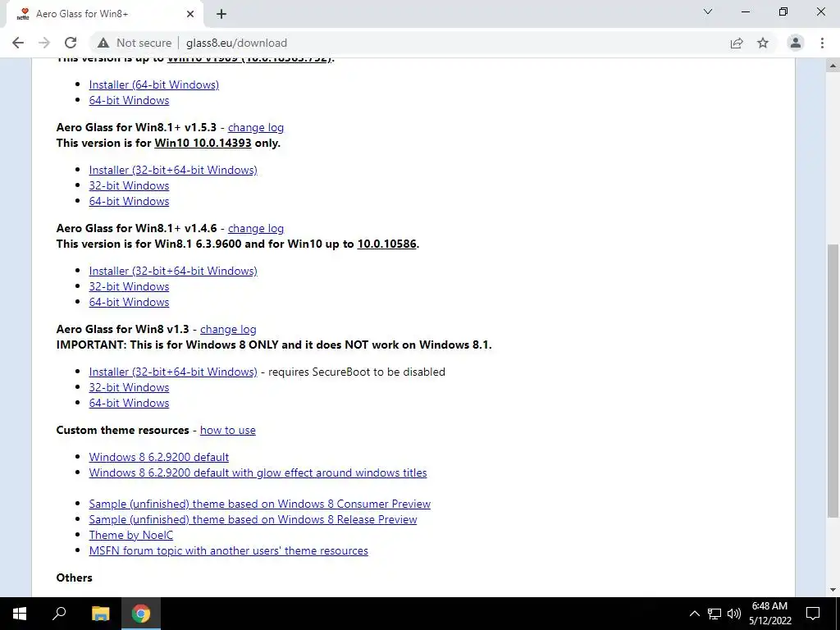This screenshot has width=840, height=630.
Task: Open Chrome three-dot menu
Action: click(x=822, y=43)
